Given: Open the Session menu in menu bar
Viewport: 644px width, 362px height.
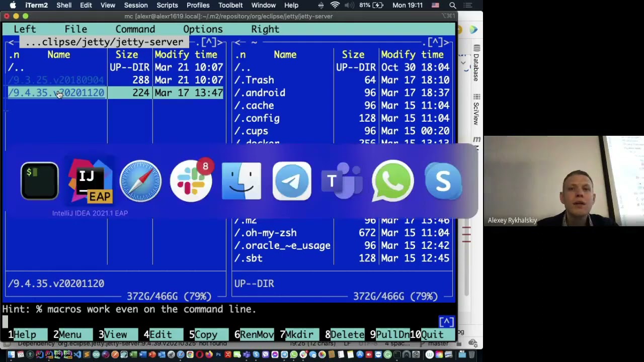Looking at the screenshot, I should coord(136,5).
